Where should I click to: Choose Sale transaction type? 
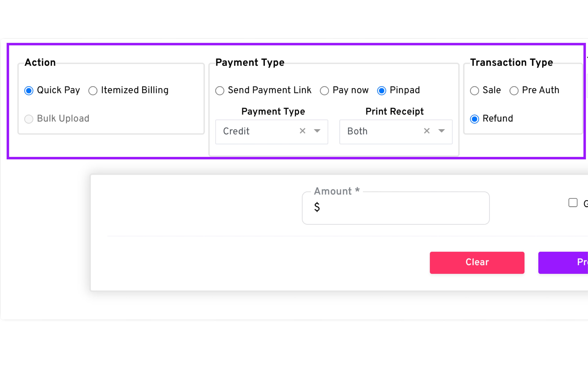coord(474,91)
